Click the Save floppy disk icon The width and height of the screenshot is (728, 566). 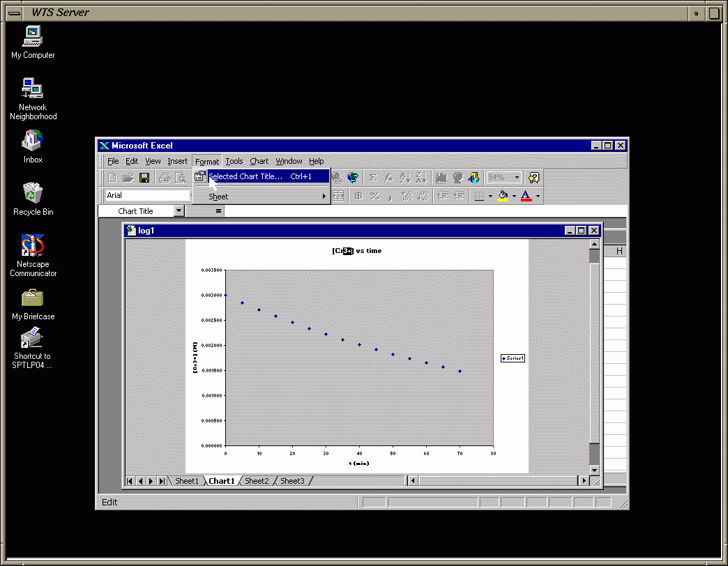[x=144, y=178]
